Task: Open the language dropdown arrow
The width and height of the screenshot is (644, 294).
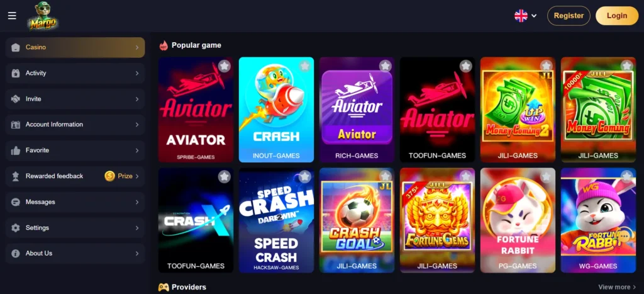Action: point(534,16)
